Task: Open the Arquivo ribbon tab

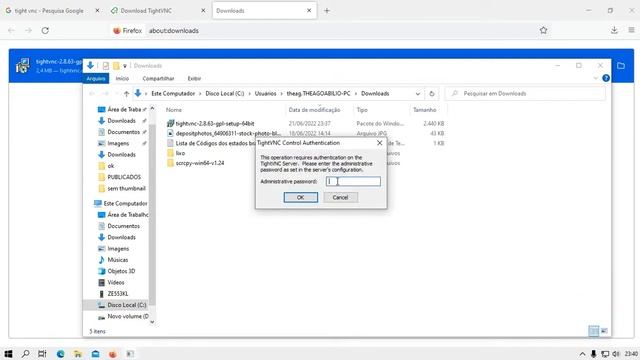Action: pyautogui.click(x=96, y=78)
